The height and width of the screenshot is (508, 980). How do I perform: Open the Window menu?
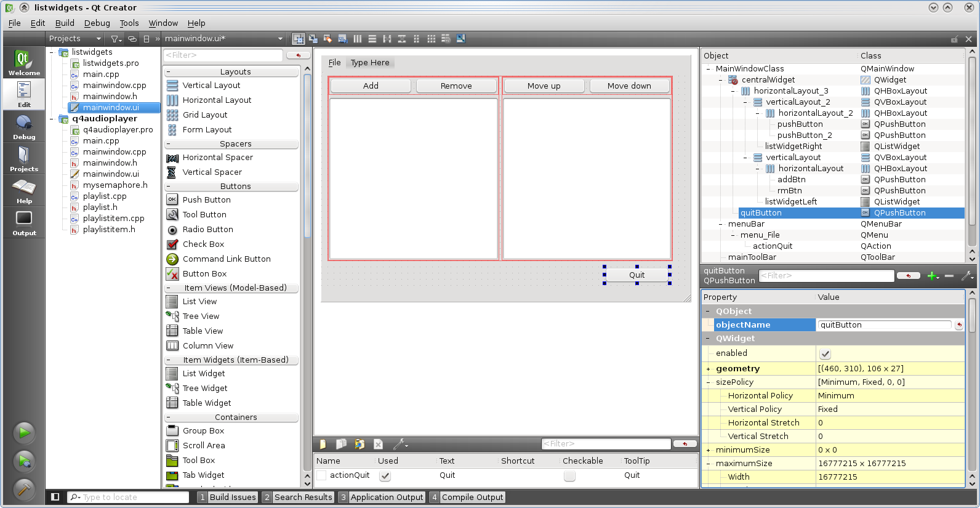click(x=163, y=23)
